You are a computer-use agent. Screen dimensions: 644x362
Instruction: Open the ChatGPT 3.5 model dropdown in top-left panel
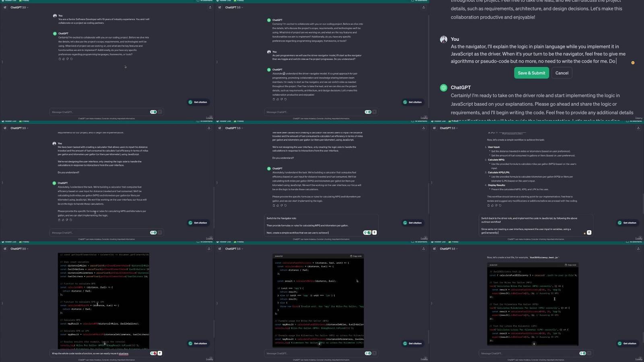tap(19, 7)
